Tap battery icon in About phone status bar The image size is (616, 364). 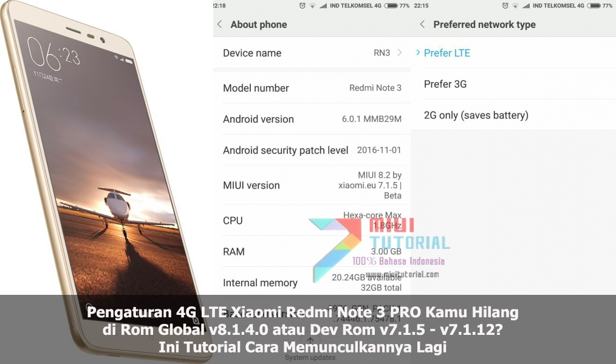click(391, 5)
